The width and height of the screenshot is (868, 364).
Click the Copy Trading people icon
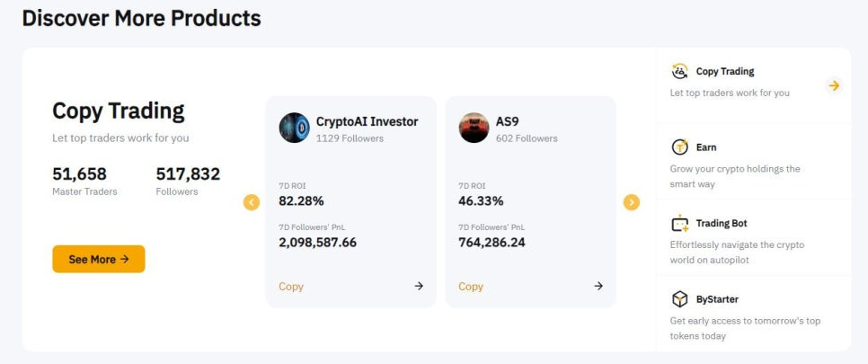click(679, 72)
